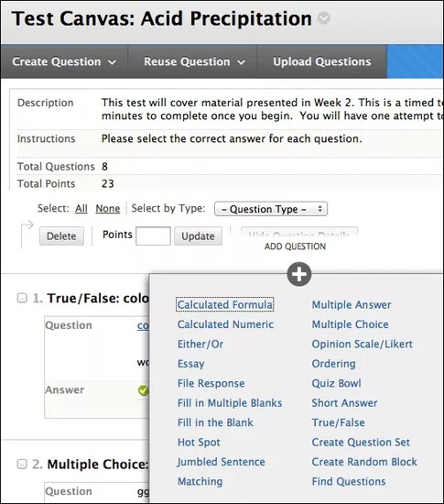The width and height of the screenshot is (444, 504).
Task: Click the arrow icon beside Delete button
Action: click(27, 225)
